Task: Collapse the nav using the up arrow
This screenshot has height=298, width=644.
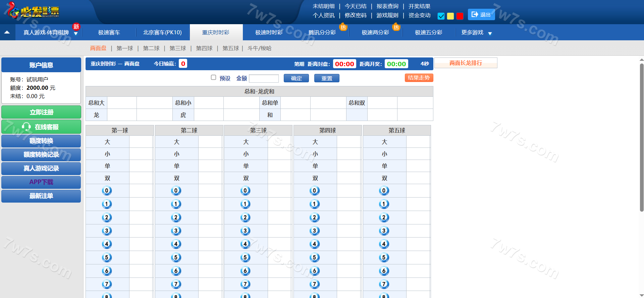Action: 7,33
